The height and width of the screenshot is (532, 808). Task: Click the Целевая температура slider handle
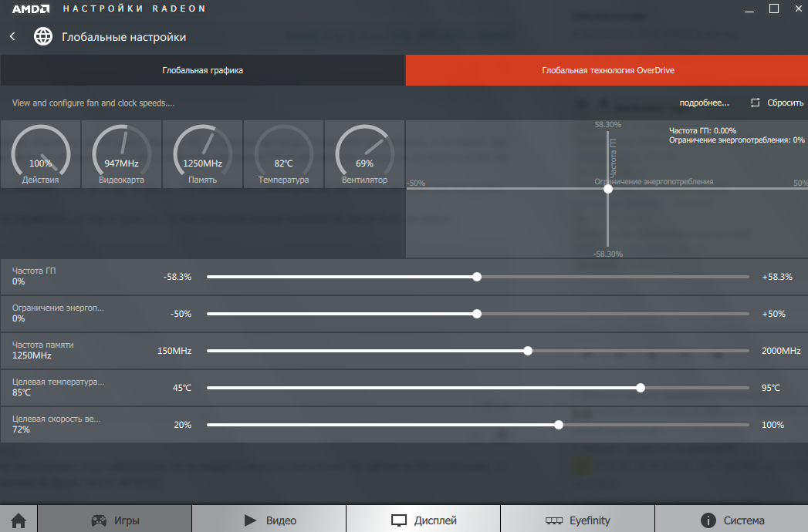click(x=641, y=388)
